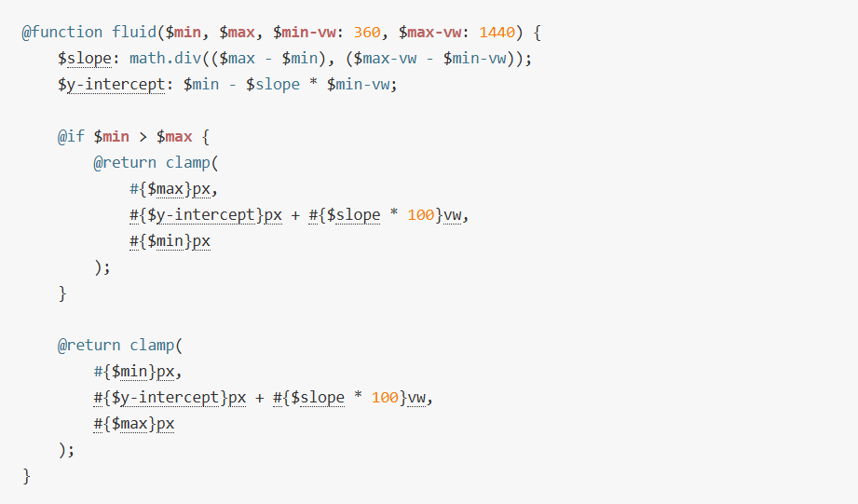Click the 1440 default value
The width and height of the screenshot is (858, 504).
(x=497, y=33)
